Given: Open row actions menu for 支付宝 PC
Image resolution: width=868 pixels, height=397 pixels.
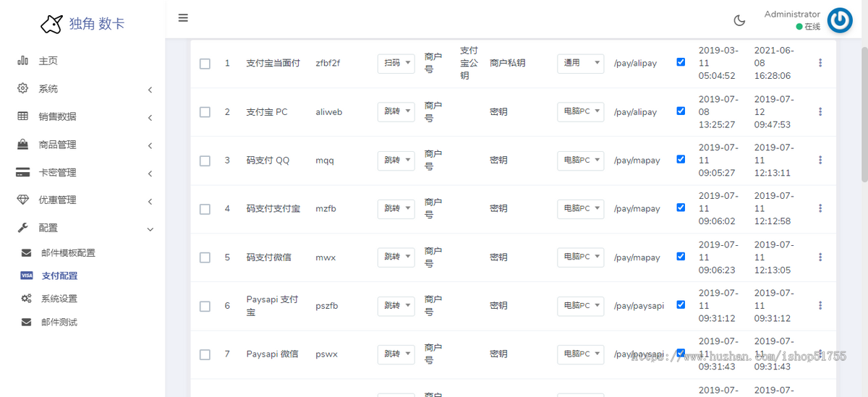Looking at the screenshot, I should tap(820, 111).
